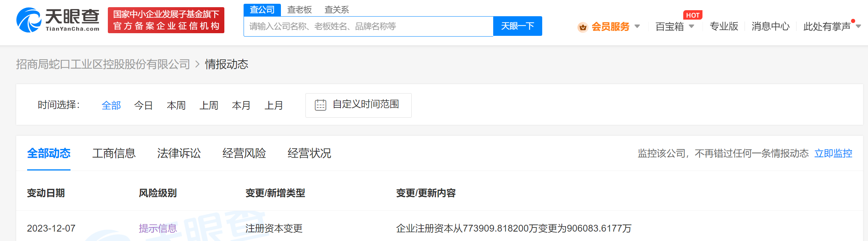Click the TianYanCha logo

(58, 20)
